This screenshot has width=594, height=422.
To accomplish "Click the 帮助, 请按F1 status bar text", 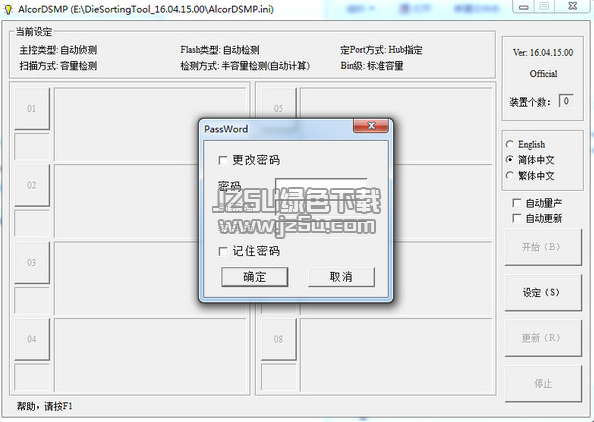I will (44, 406).
